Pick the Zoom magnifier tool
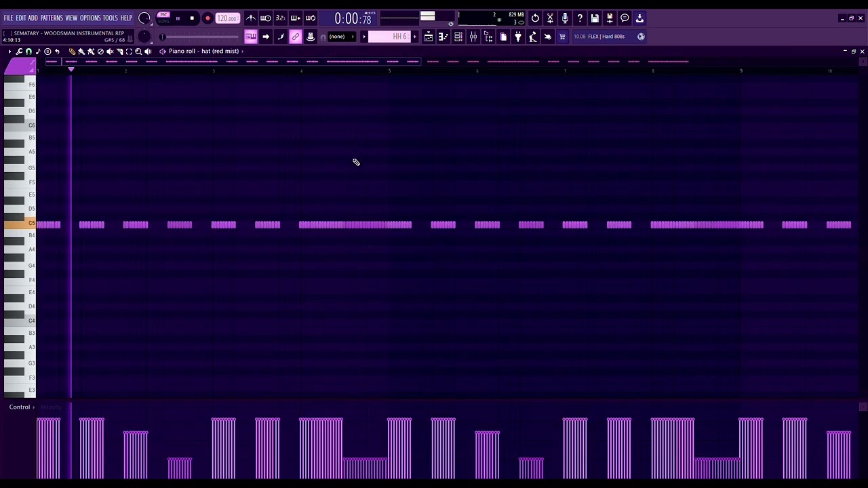 (138, 52)
